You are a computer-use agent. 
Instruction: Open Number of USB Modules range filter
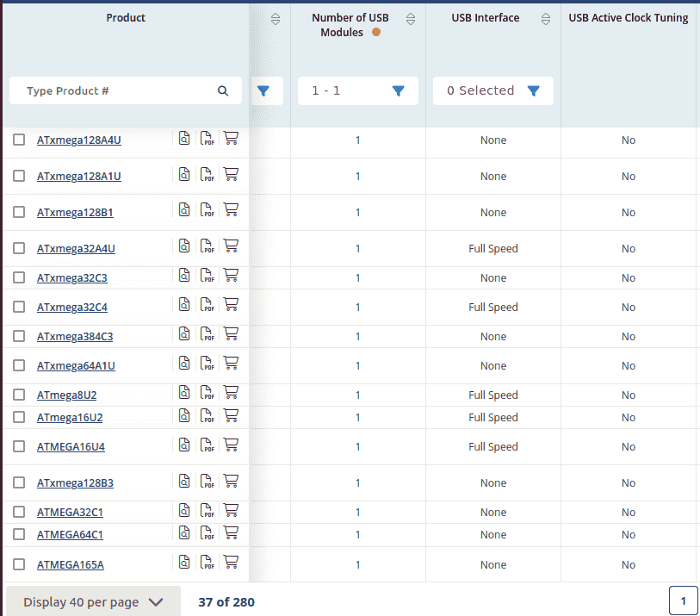[x=358, y=91]
